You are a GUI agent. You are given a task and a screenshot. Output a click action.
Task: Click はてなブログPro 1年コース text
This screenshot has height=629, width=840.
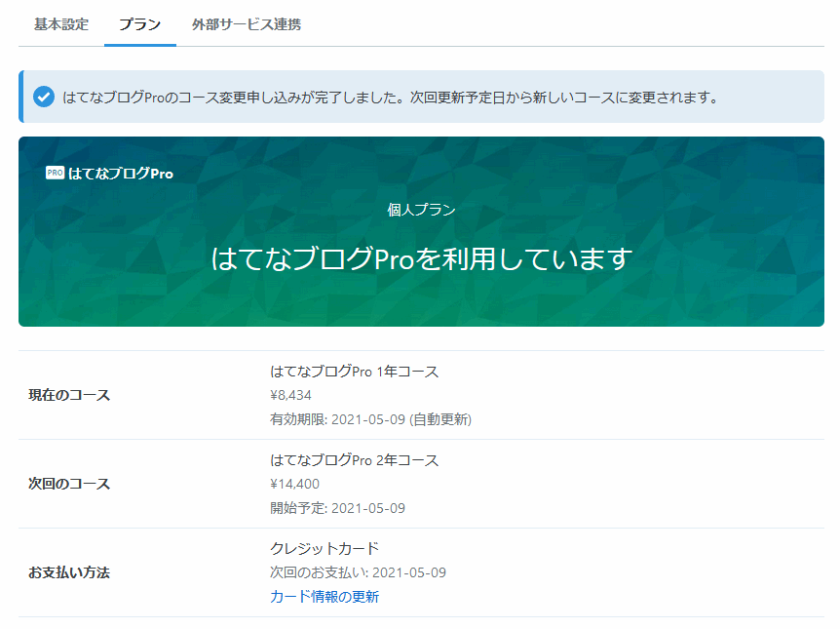[x=354, y=372]
